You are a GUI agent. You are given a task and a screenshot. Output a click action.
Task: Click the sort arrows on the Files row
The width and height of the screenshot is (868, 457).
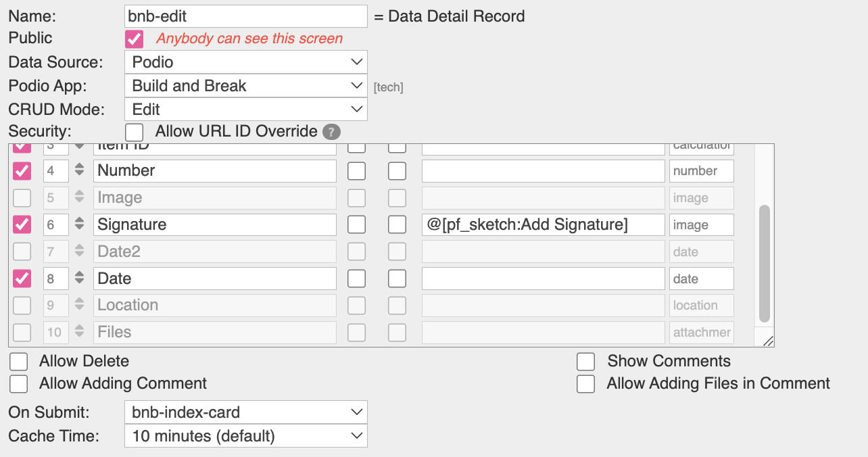click(x=80, y=332)
